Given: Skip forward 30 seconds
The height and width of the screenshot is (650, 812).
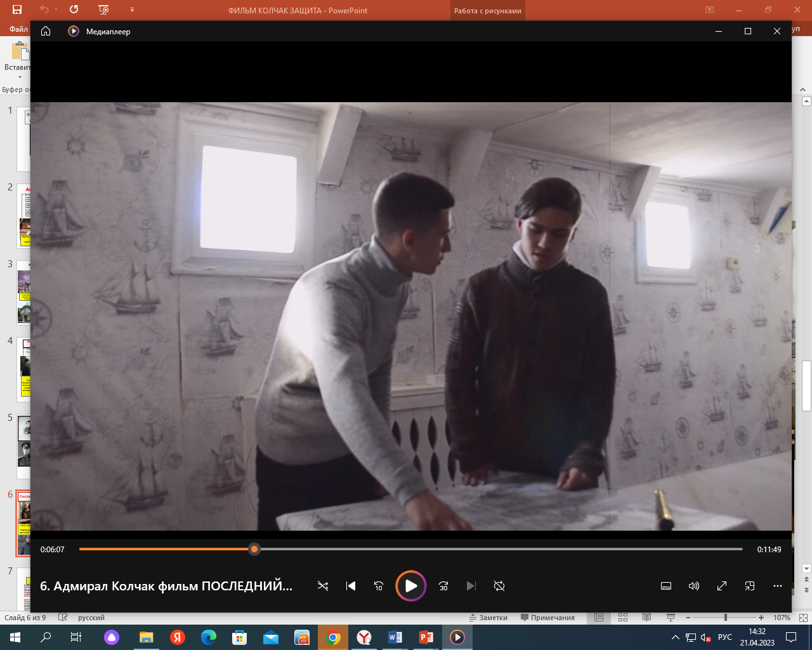Looking at the screenshot, I should tap(443, 586).
